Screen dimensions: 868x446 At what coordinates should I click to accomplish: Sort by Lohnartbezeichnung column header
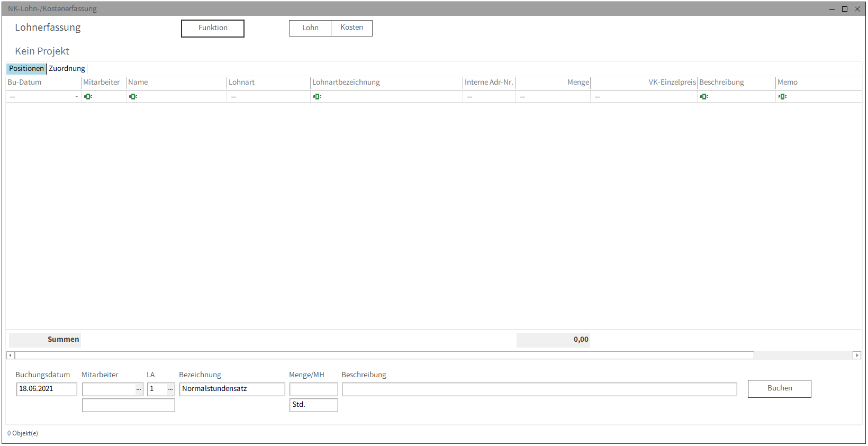click(386, 83)
